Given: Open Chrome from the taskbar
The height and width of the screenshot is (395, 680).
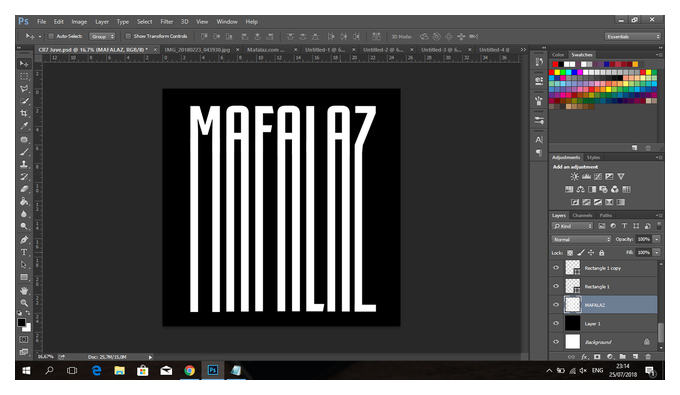Looking at the screenshot, I should pyautogui.click(x=189, y=371).
